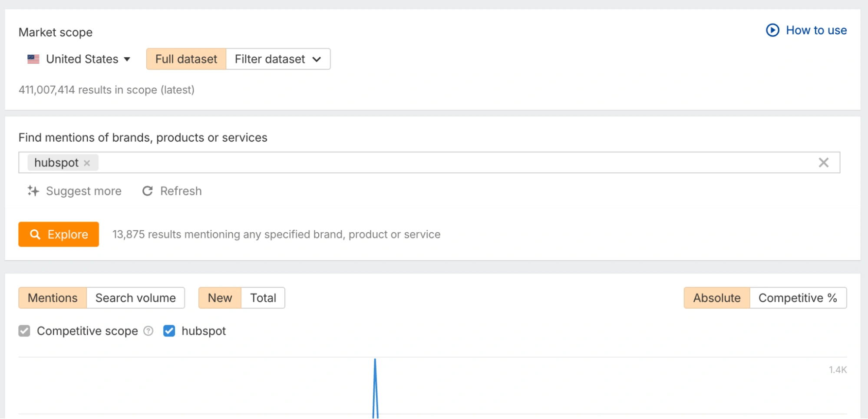Click the United States flag icon
Screen dimensions: 868x419
tap(33, 59)
